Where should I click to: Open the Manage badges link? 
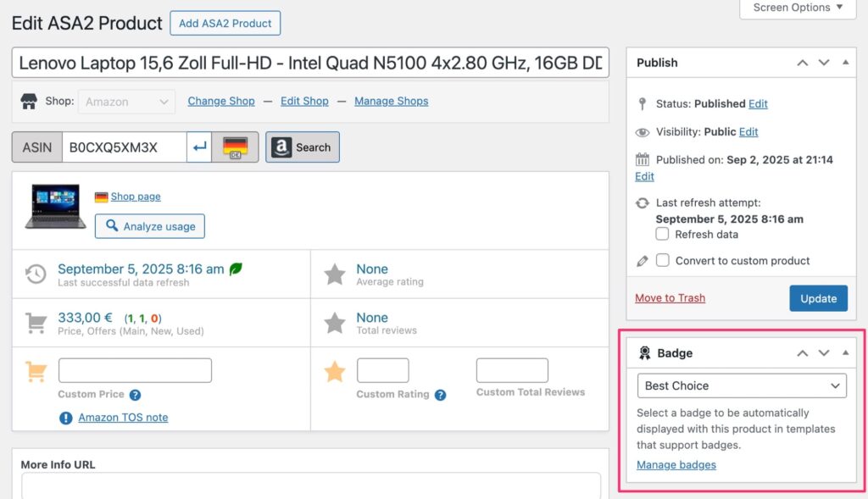coord(676,464)
